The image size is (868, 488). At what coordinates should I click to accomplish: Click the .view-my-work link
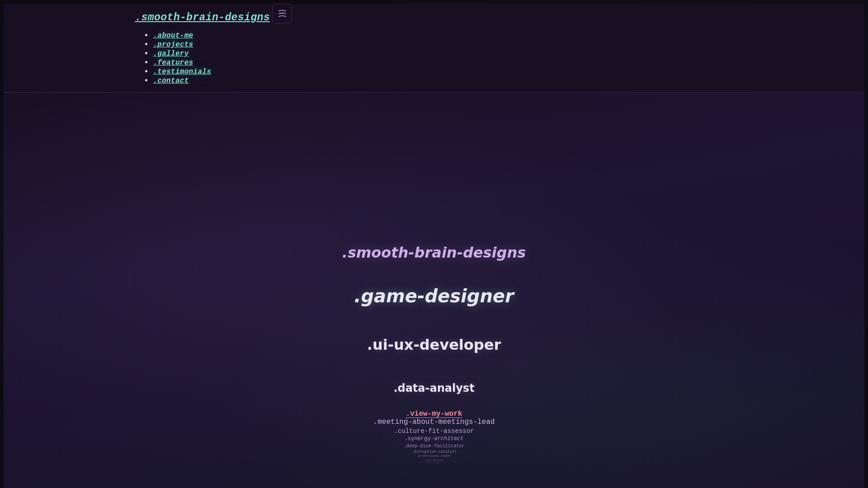(434, 413)
